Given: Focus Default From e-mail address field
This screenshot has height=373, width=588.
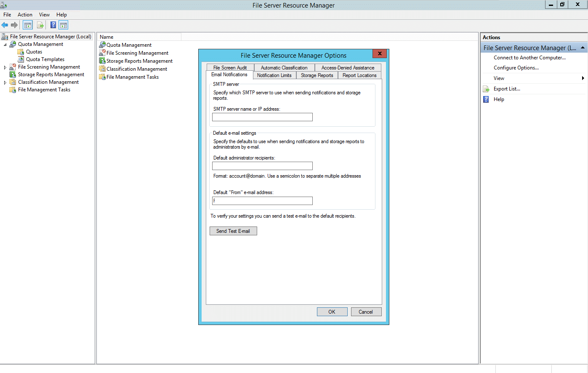Looking at the screenshot, I should [262, 201].
